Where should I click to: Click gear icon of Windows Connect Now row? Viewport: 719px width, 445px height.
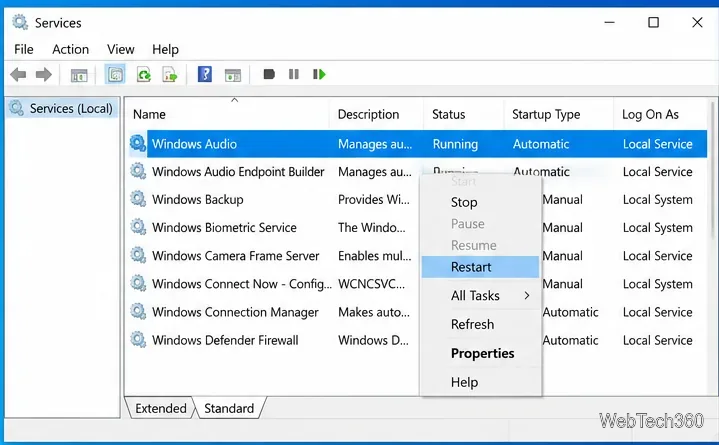pyautogui.click(x=138, y=284)
